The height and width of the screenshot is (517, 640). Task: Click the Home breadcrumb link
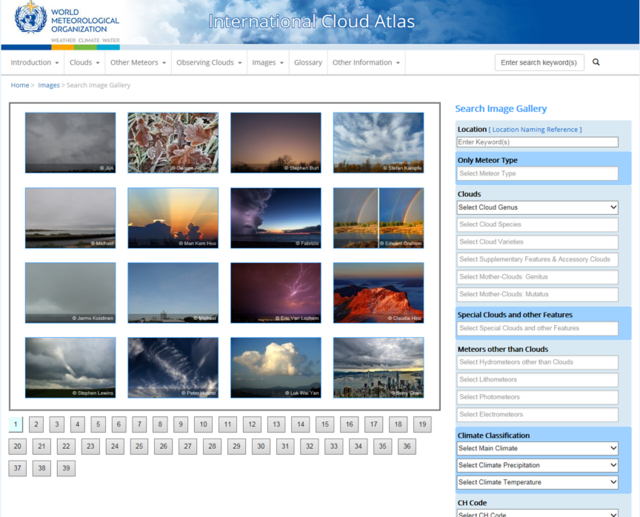pos(20,85)
